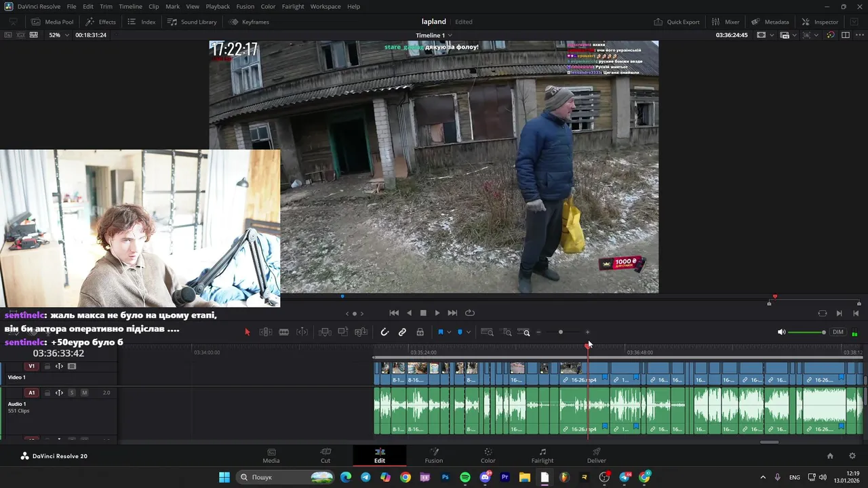Open the Effects panel
Screen dimensions: 868x488
tap(100, 22)
